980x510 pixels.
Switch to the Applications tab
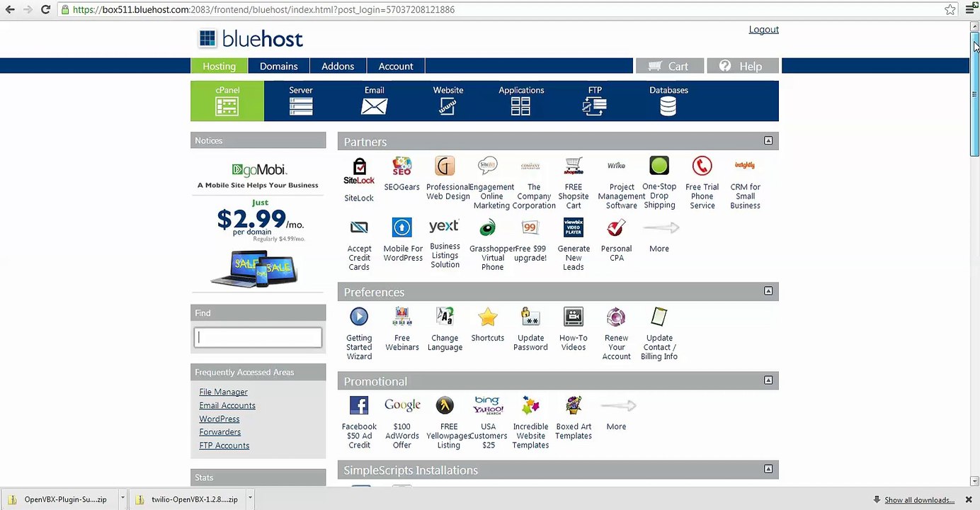coord(521,101)
